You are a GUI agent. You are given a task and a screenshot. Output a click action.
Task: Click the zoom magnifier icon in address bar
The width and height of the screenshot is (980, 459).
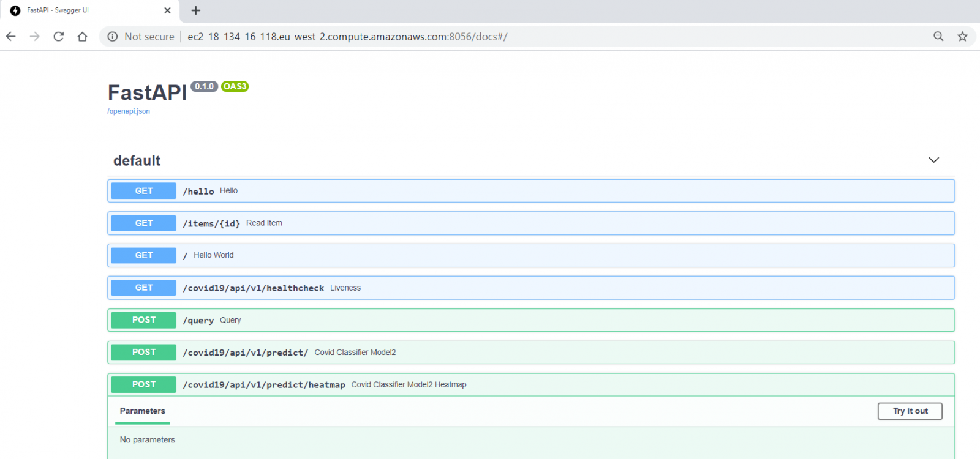(938, 37)
